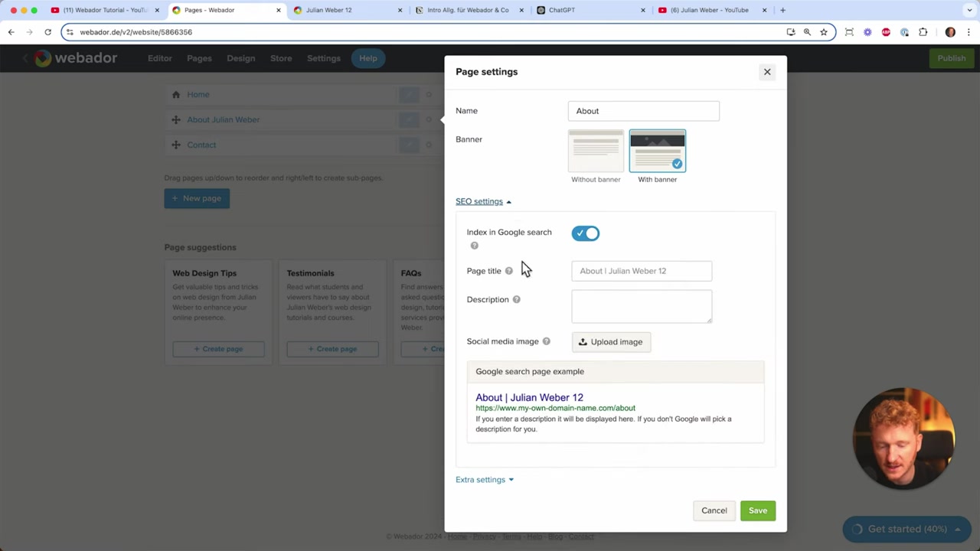Switch to Webador Tutorial YouTube tab
The image size is (980, 551).
pos(106,10)
